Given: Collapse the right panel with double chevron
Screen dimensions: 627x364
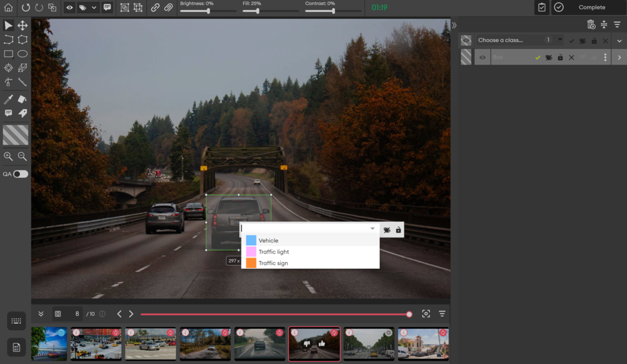Looking at the screenshot, I should tap(454, 25).
